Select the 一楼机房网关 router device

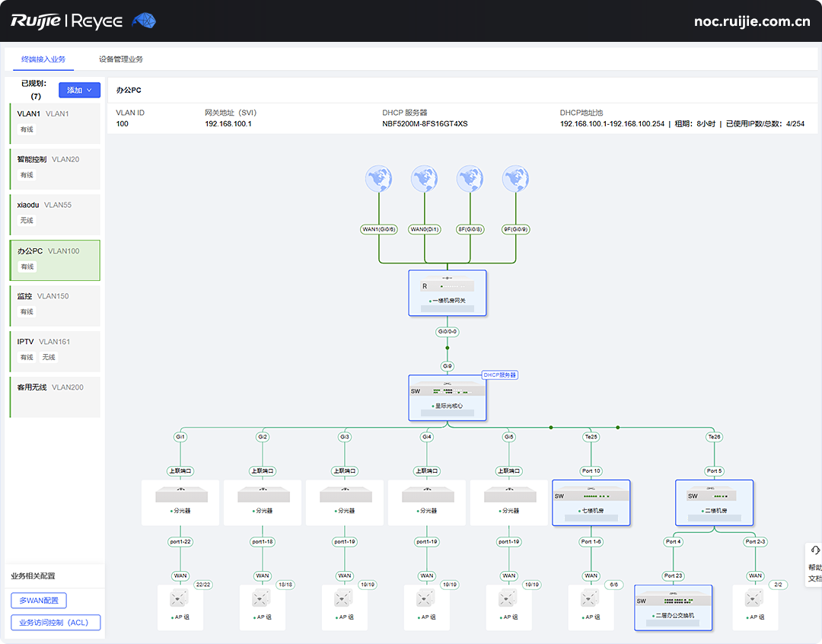448,292
